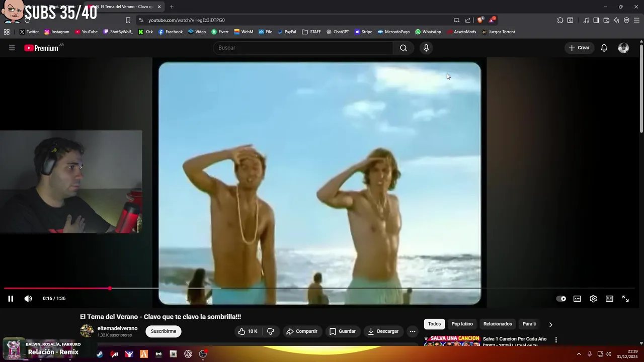Open the Juegos Torrent bookmark
This screenshot has width=644, height=362.
(498, 32)
